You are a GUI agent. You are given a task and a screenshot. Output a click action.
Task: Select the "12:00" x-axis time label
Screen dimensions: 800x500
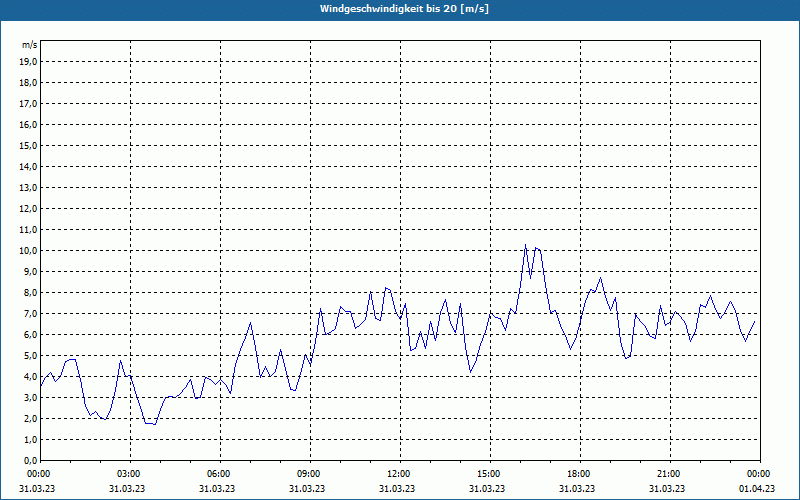[x=399, y=474]
